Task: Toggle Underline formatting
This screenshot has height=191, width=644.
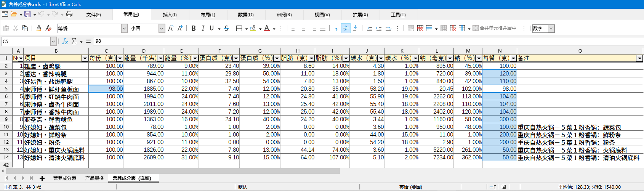Action: point(211,28)
